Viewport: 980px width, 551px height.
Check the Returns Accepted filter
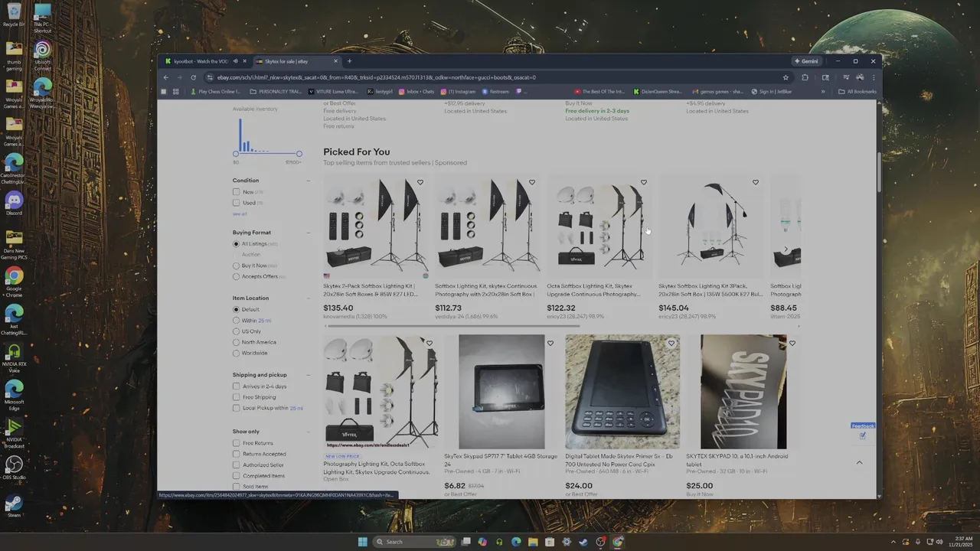237,454
